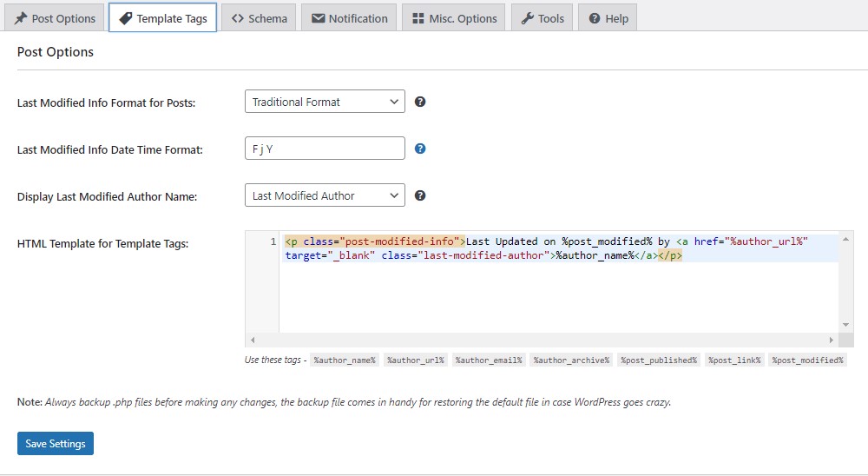
Task: Click the %author_name% tag
Action: pos(345,360)
